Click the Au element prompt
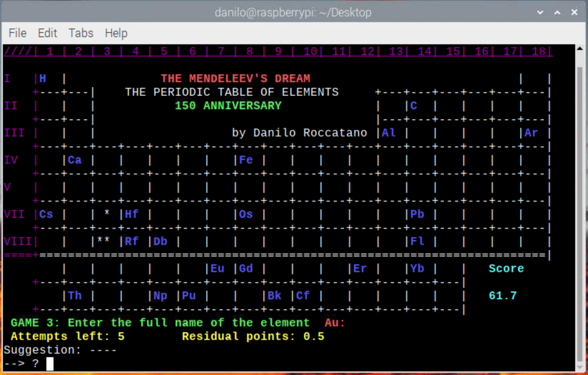This screenshot has width=588, height=375. (332, 322)
